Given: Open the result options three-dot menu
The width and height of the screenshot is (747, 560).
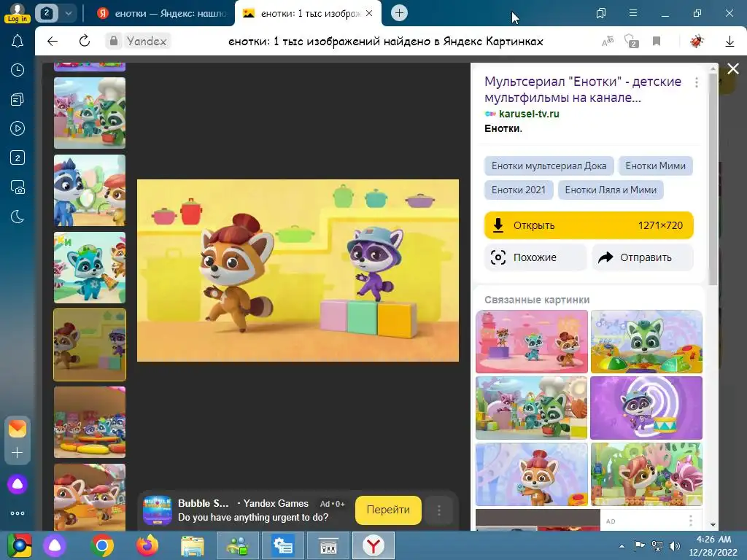Looking at the screenshot, I should pos(697,82).
